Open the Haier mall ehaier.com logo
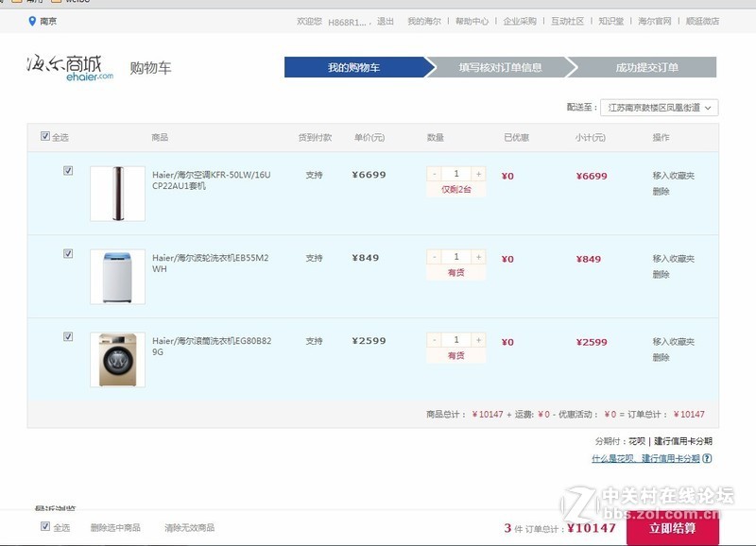The width and height of the screenshot is (756, 546). pos(70,68)
